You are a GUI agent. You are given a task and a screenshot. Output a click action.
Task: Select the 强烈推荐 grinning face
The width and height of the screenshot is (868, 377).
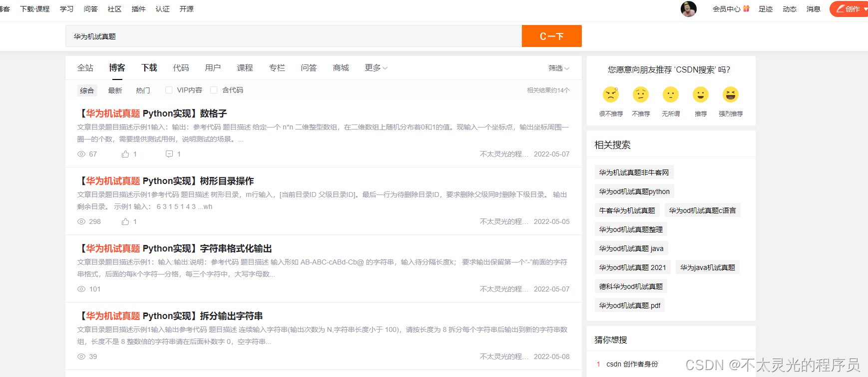click(x=731, y=94)
